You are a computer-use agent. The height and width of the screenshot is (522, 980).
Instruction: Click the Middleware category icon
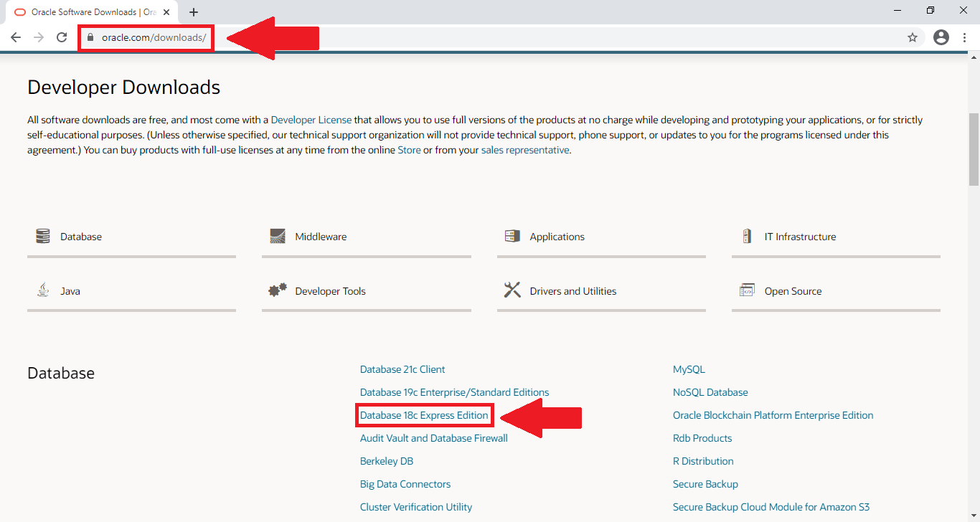pyautogui.click(x=278, y=237)
